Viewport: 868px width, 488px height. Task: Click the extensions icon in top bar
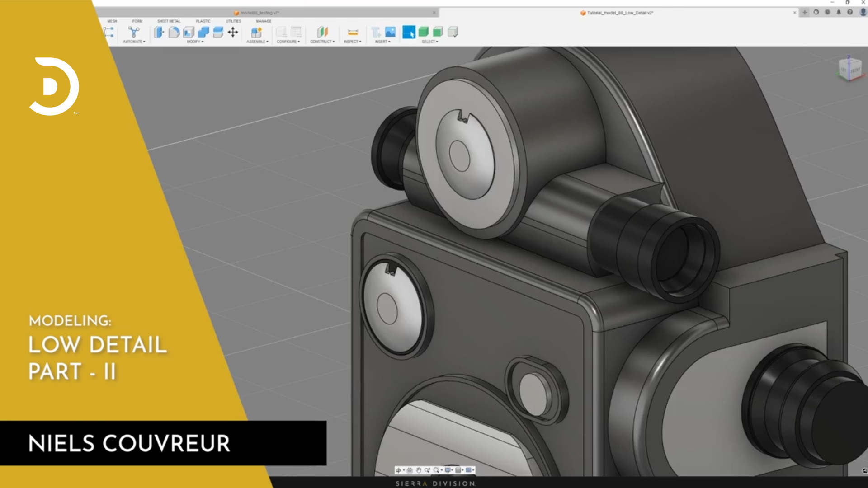tap(816, 12)
